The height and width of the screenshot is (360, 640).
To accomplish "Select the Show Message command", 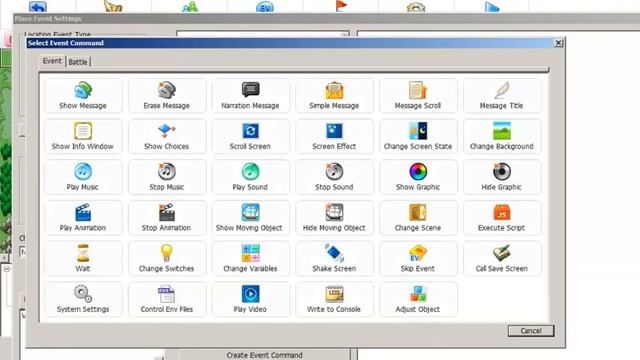I will click(83, 96).
